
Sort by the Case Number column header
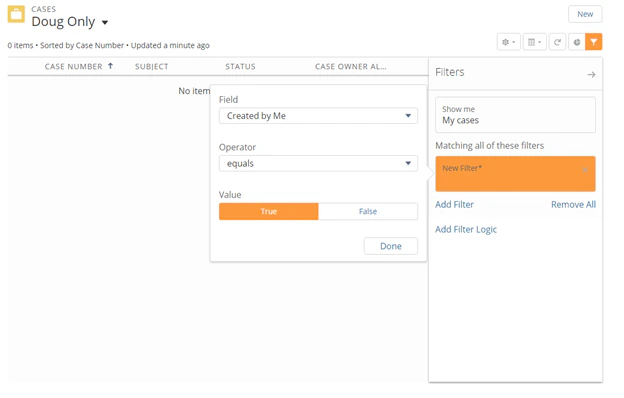coord(73,66)
